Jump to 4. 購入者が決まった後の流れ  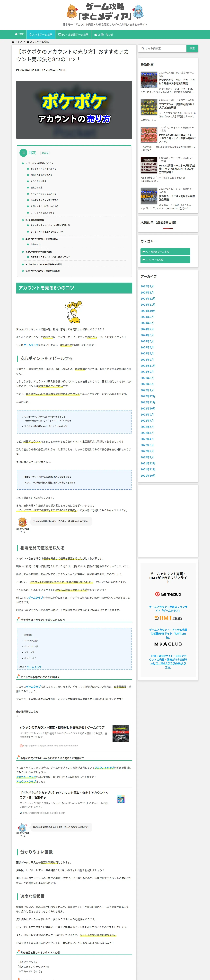tap(38, 252)
